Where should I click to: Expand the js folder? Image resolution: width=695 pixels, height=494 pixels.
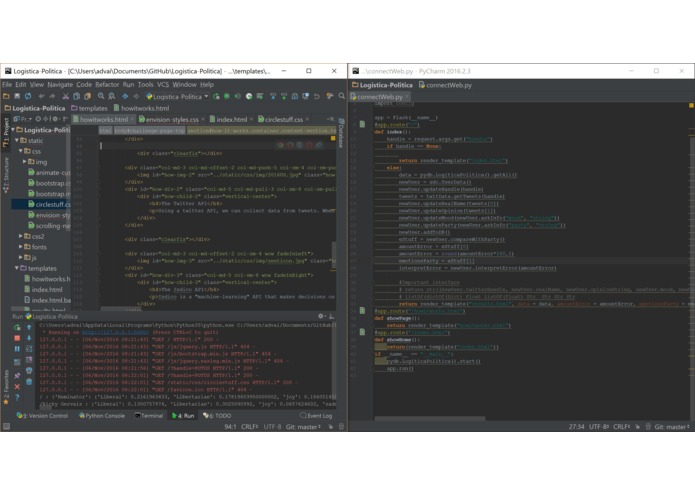point(21,257)
